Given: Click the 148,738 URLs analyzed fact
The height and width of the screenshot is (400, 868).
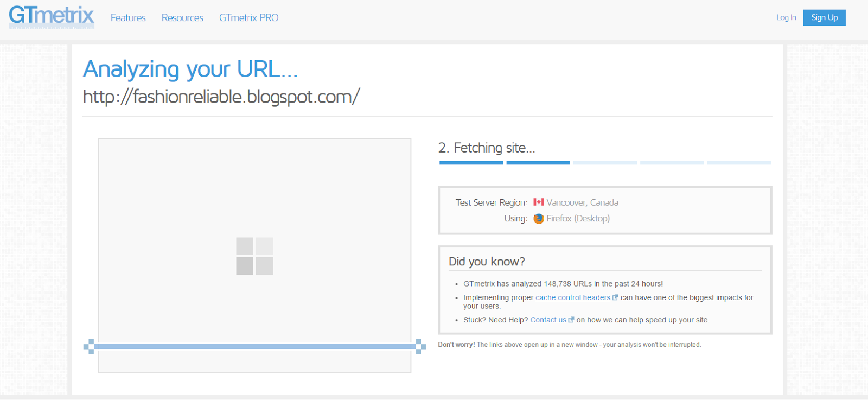Looking at the screenshot, I should pos(563,284).
